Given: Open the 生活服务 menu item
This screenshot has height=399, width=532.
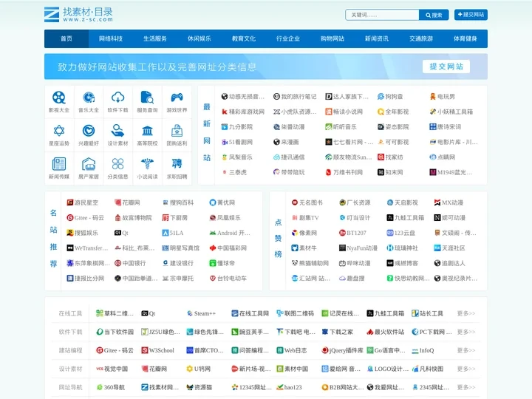Looking at the screenshot, I should click(x=155, y=38).
